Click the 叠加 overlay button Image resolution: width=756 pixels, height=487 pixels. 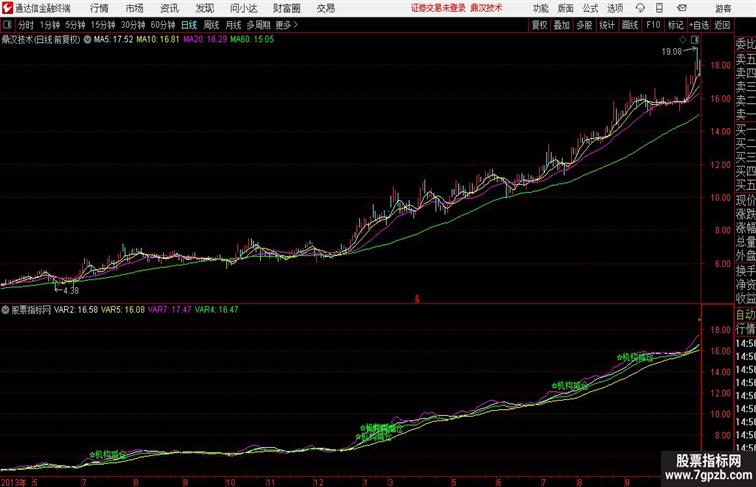click(562, 25)
